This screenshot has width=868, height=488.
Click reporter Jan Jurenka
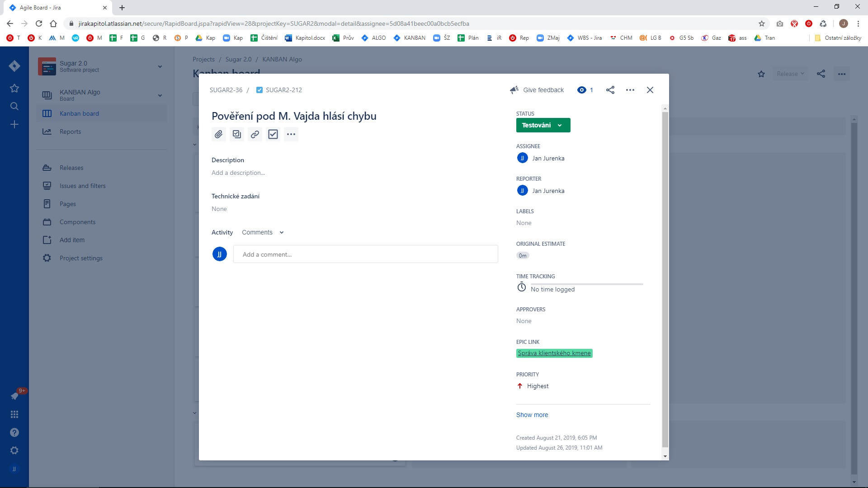point(541,191)
